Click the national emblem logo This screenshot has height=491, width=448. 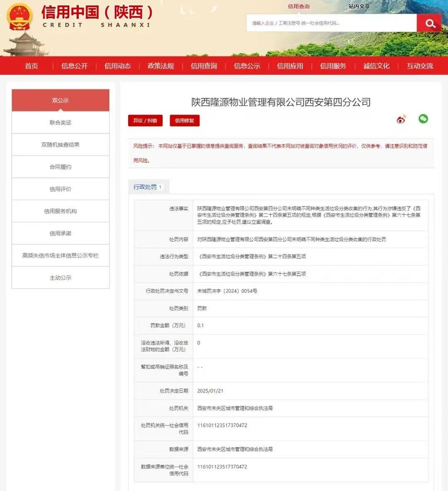coord(19,17)
